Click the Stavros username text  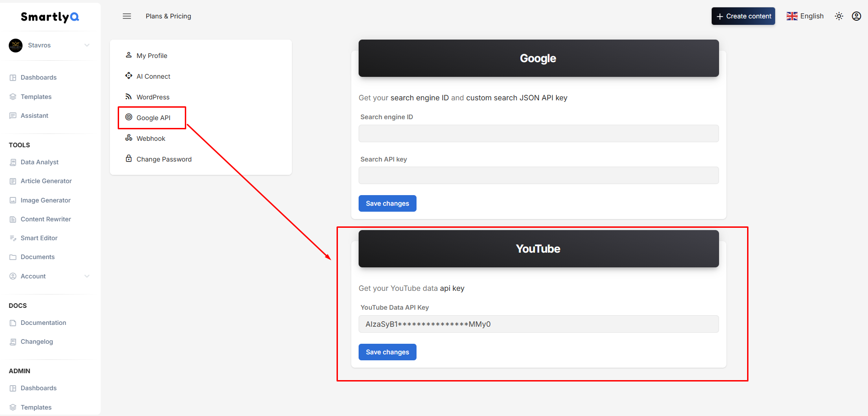39,46
